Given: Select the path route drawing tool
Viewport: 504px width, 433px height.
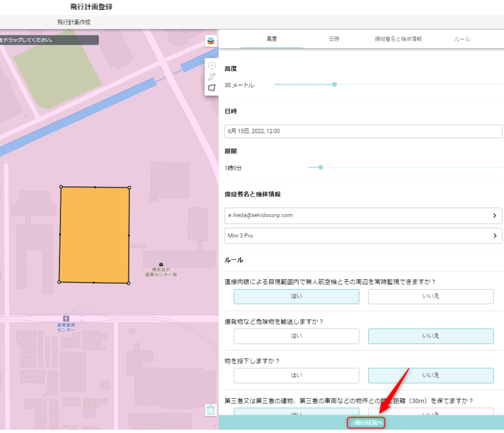Looking at the screenshot, I should (x=212, y=76).
